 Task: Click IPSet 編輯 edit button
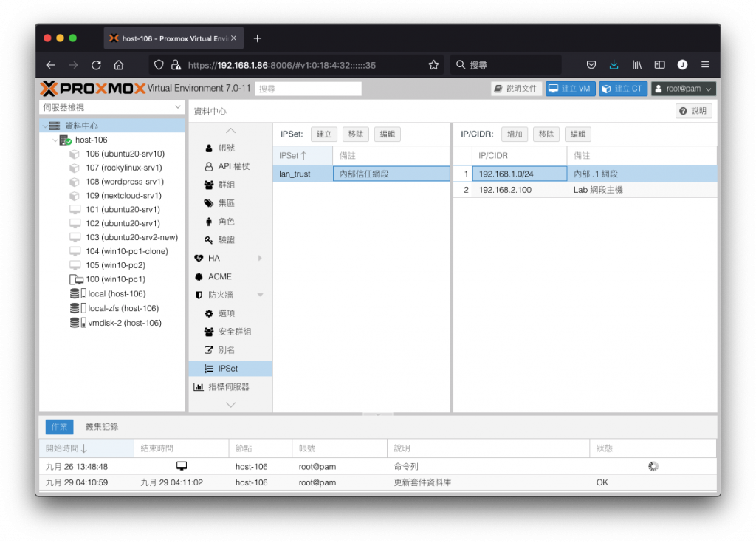coord(387,134)
